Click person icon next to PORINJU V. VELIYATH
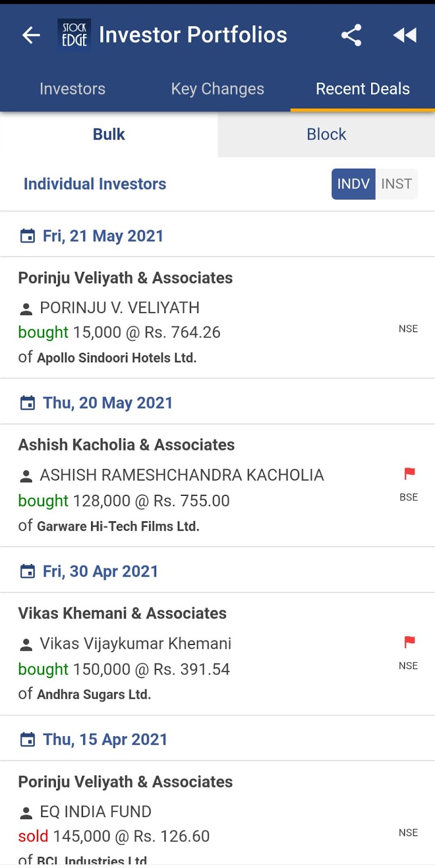This screenshot has height=868, width=435. tap(25, 309)
